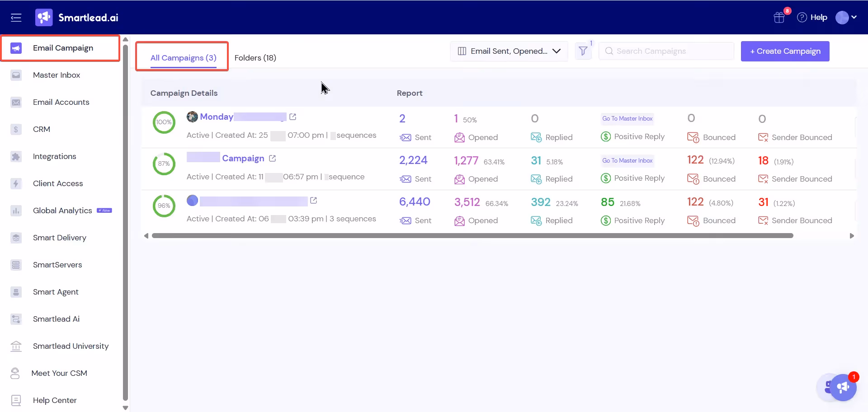Viewport: 868px width, 412px height.
Task: Click the Sent envelope icon in Monday row
Action: point(406,137)
